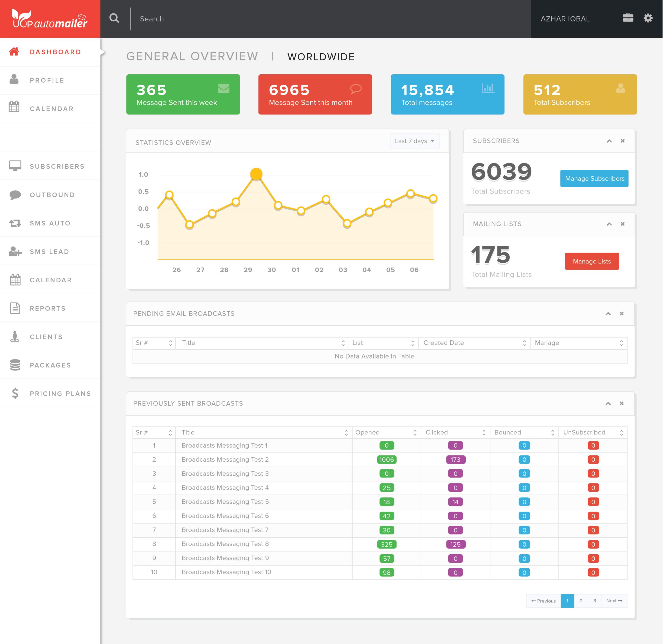Sort table by Opened column

386,433
